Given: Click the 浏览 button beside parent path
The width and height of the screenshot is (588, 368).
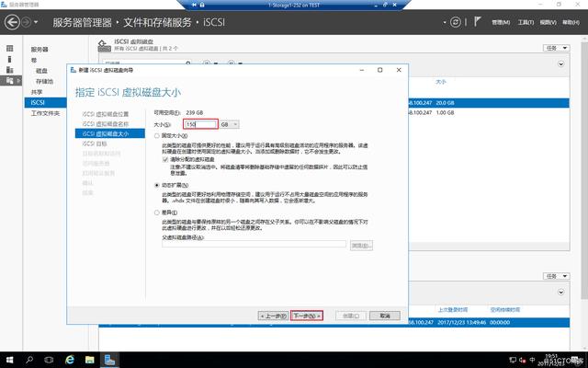Looking at the screenshot, I should point(361,246).
